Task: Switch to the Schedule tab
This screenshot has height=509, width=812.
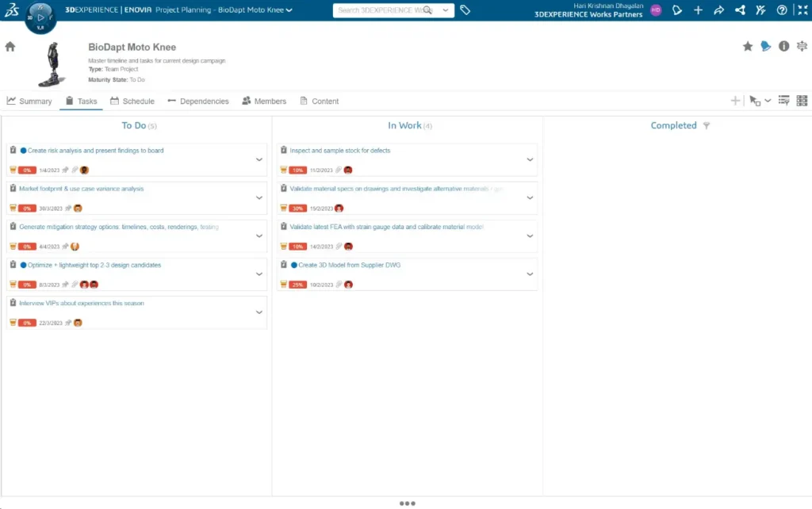Action: tap(132, 101)
